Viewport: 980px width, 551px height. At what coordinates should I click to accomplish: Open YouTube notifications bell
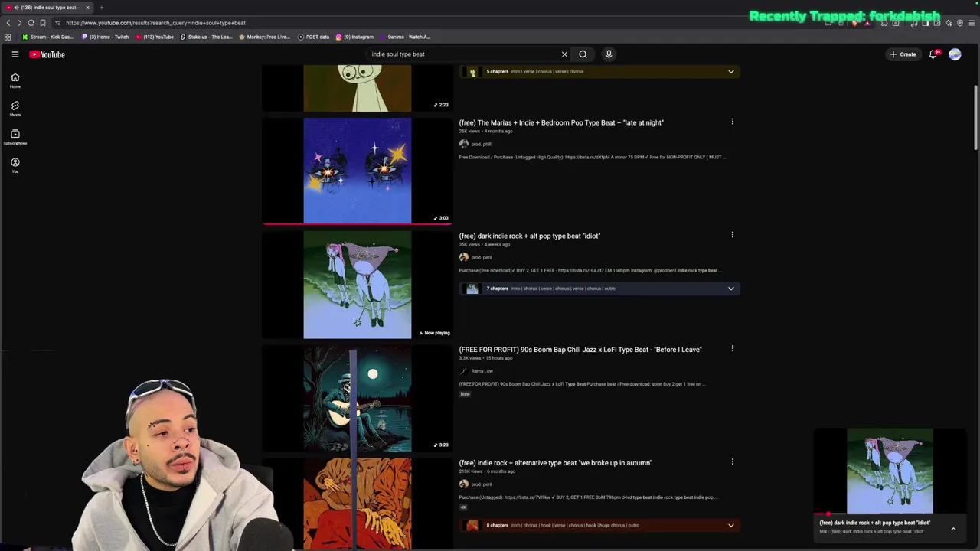click(x=933, y=54)
